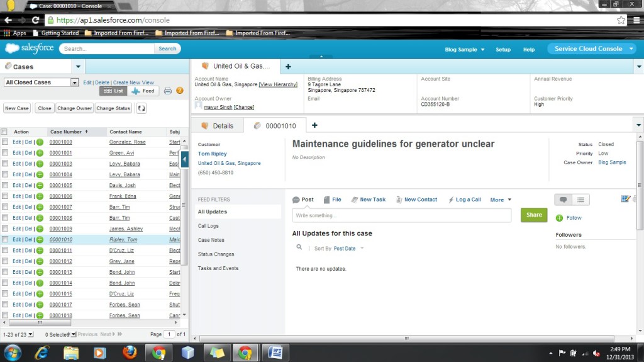Collapse the list pane with blue arrow handle
Image resolution: width=644 pixels, height=362 pixels.
[184, 159]
